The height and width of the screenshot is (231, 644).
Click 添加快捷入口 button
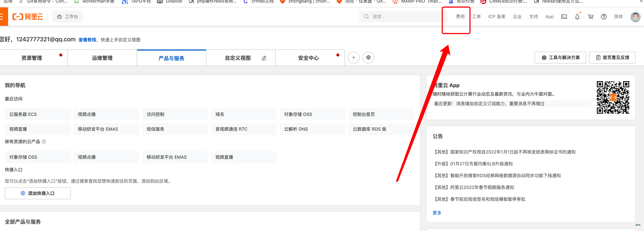(38, 193)
